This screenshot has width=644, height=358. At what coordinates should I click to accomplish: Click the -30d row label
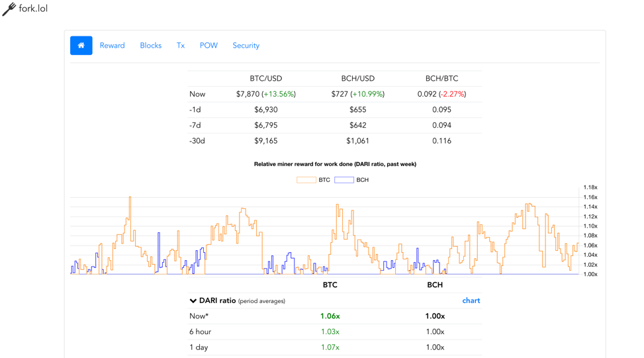(x=197, y=141)
